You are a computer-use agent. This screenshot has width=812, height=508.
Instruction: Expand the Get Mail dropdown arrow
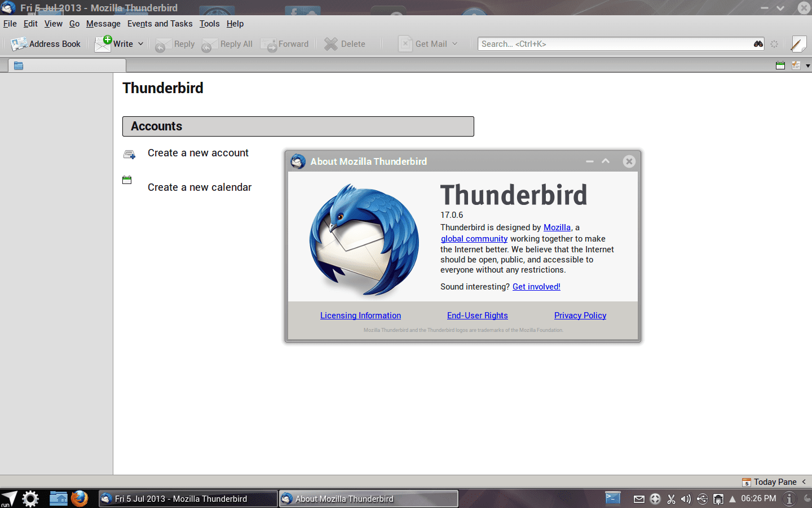[x=454, y=44]
